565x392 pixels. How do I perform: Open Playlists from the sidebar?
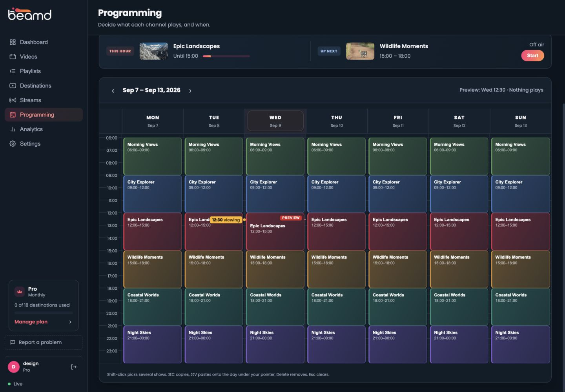click(44, 71)
